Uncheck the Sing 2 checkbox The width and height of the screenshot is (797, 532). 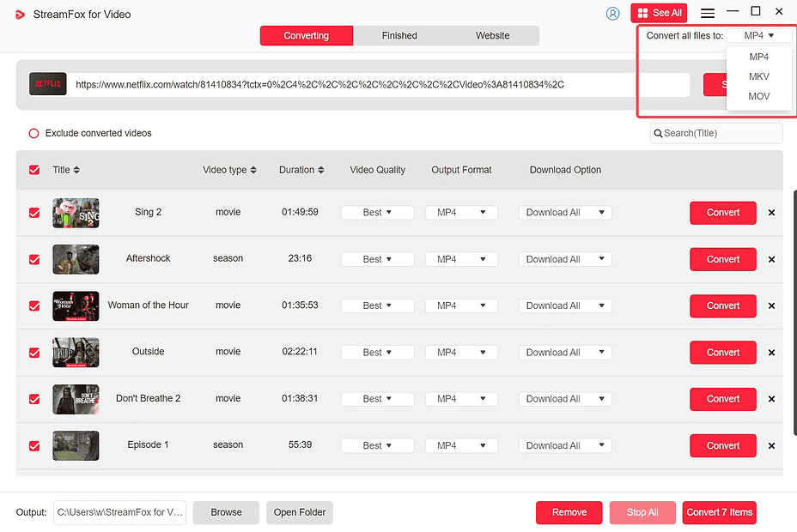click(x=34, y=213)
